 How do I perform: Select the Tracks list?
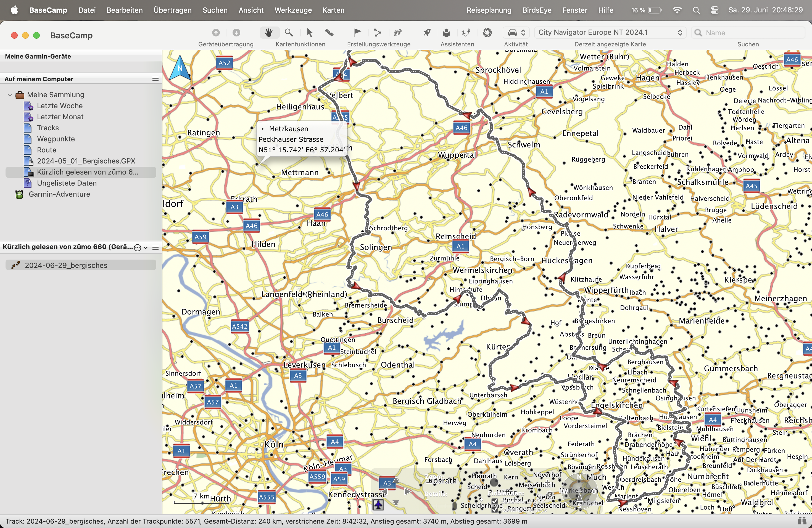(x=48, y=128)
